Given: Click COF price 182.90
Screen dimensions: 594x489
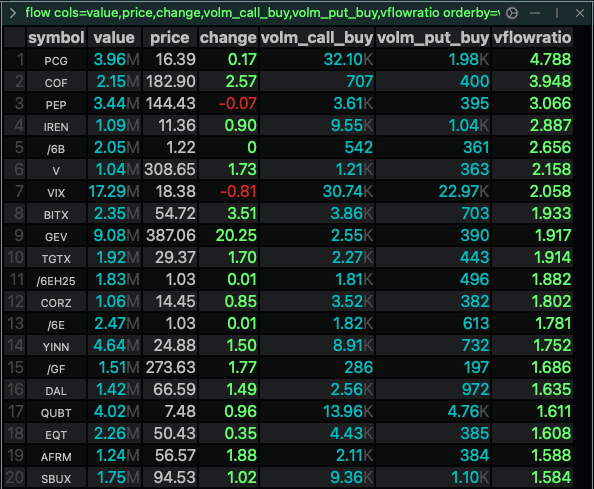Looking at the screenshot, I should click(170, 82).
